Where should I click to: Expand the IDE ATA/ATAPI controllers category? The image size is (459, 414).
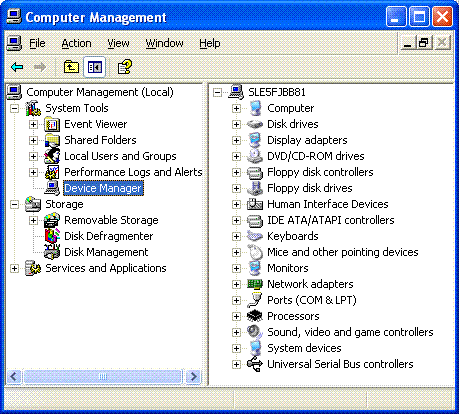pos(236,220)
